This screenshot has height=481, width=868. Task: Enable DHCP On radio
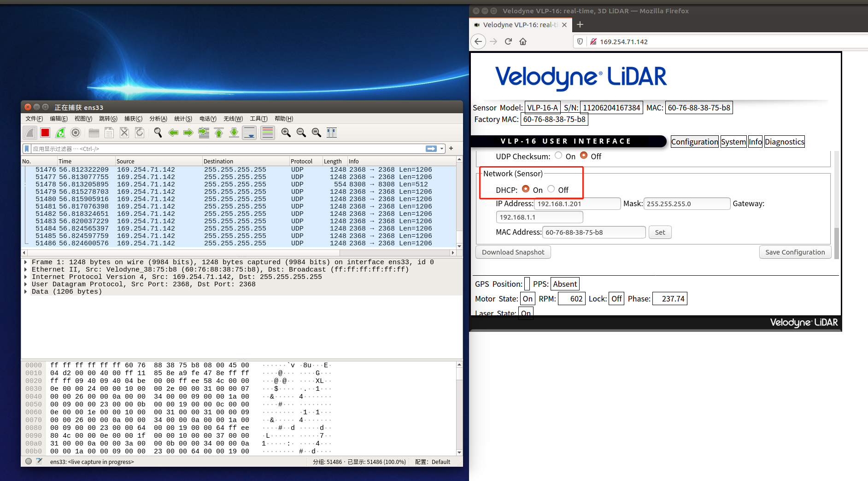coord(526,189)
